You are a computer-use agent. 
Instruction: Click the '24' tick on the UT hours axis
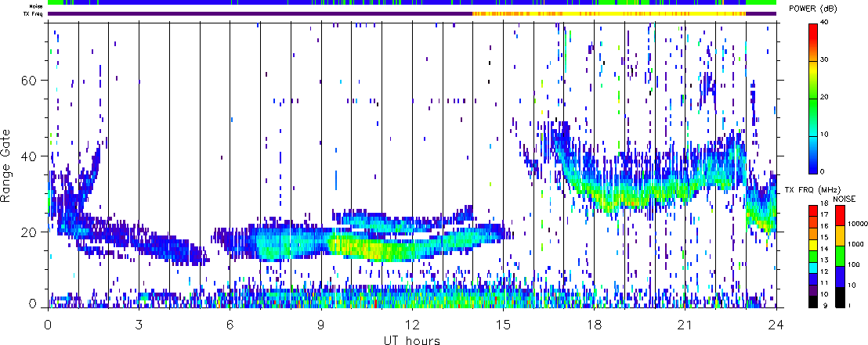(776, 323)
